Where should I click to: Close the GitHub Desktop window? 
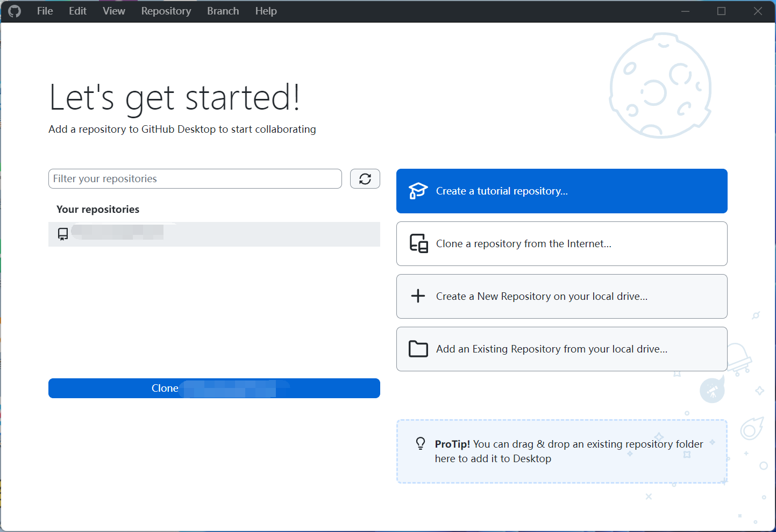click(x=758, y=11)
